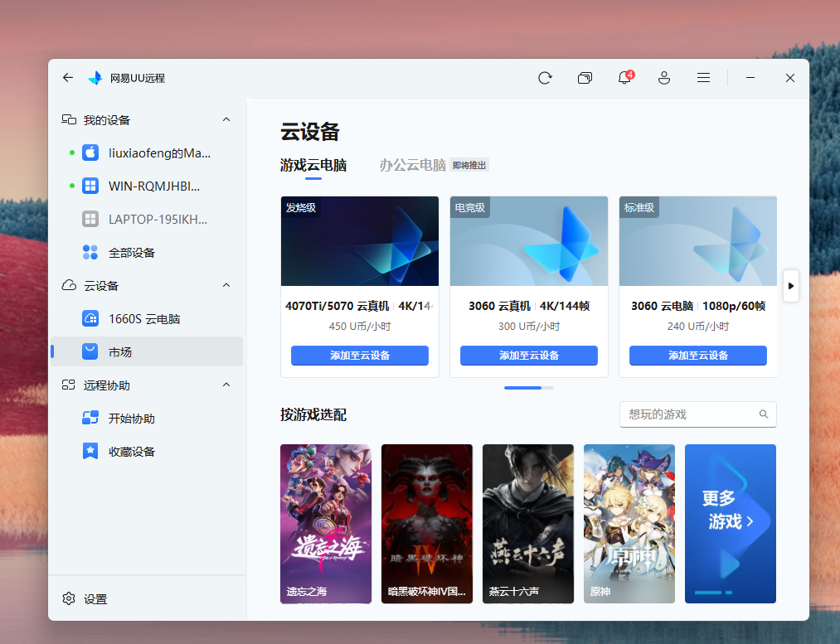Image resolution: width=840 pixels, height=644 pixels.
Task: Click the 450 U币/小时 price text
Action: [x=359, y=327]
